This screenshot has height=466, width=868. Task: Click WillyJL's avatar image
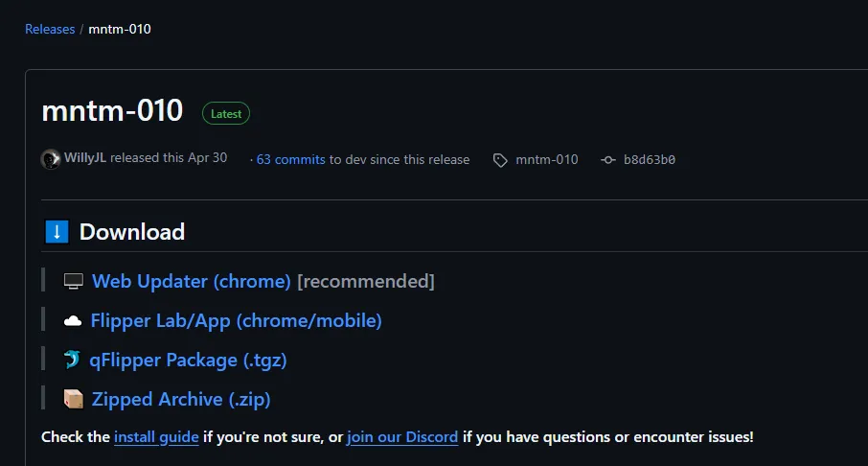(51, 159)
